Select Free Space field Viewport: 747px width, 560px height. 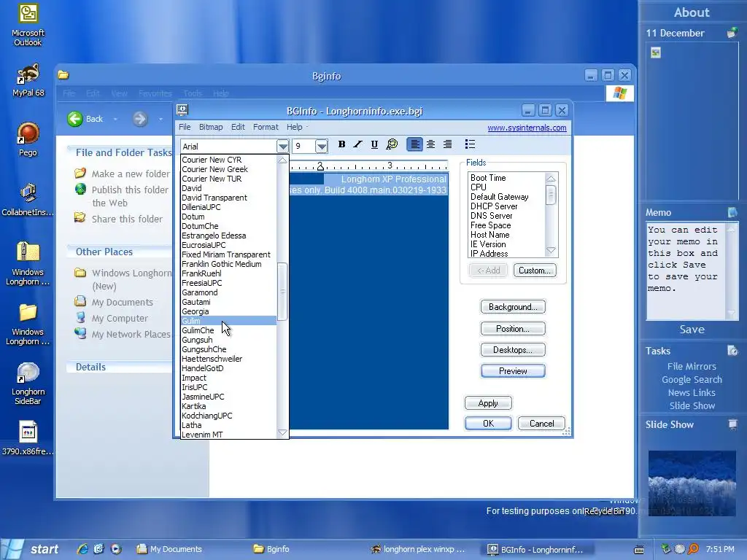click(506, 225)
